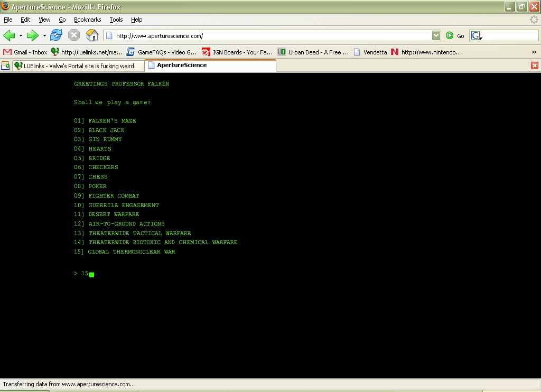541x392 pixels.
Task: Click the '05] BRIDGE' entry
Action: click(92, 158)
